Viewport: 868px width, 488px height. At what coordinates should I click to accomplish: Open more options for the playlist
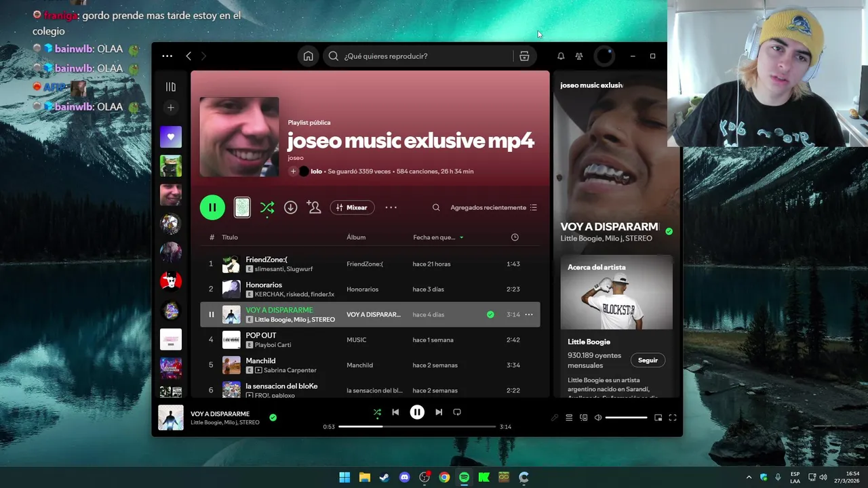point(391,207)
